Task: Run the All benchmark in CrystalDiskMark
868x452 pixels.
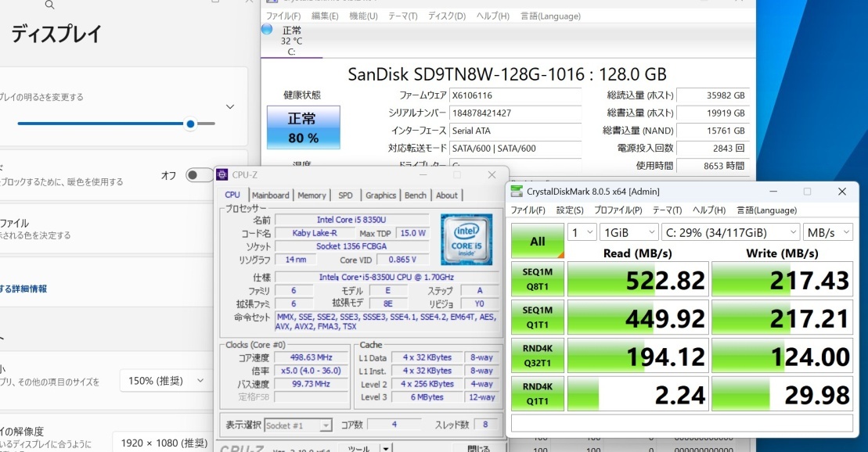Action: (x=537, y=242)
